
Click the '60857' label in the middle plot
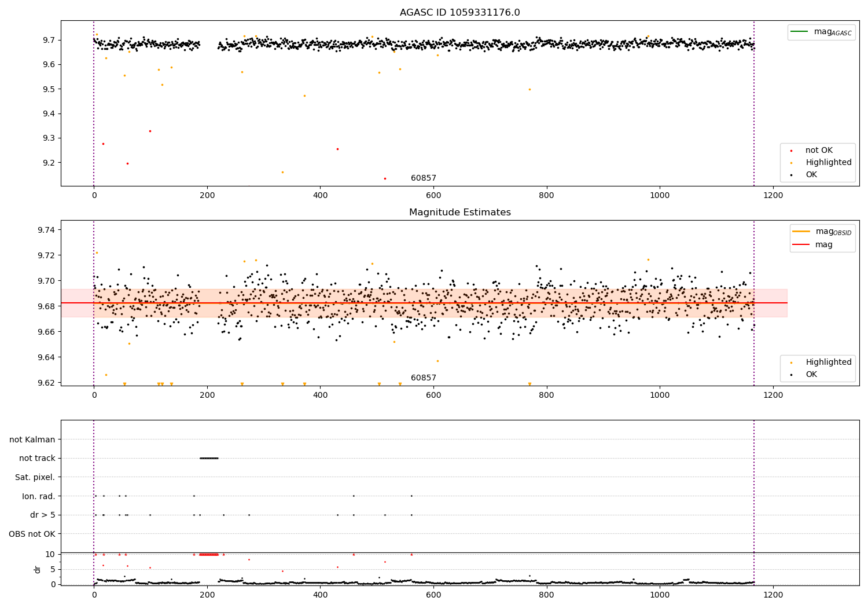(424, 378)
